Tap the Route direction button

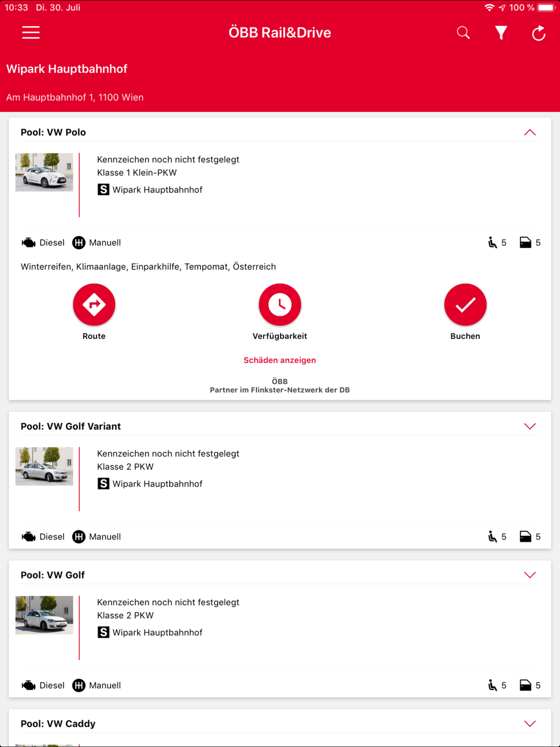pos(94,305)
